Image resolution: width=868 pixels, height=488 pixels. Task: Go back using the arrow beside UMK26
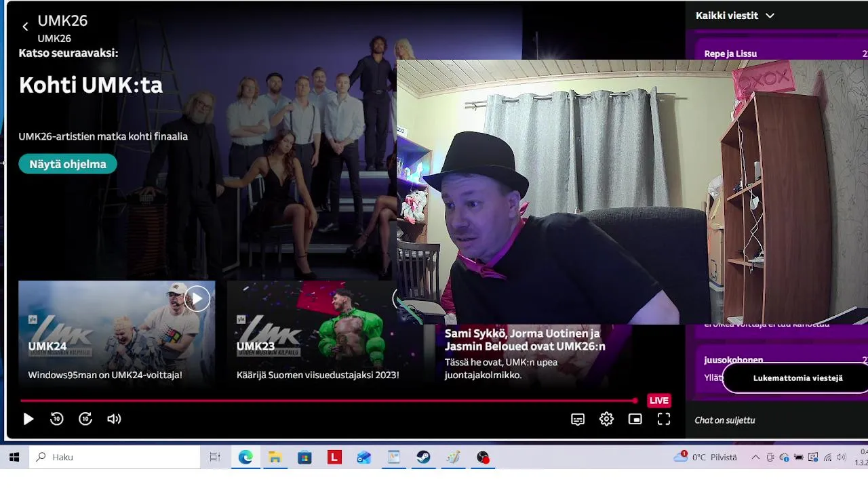25,27
